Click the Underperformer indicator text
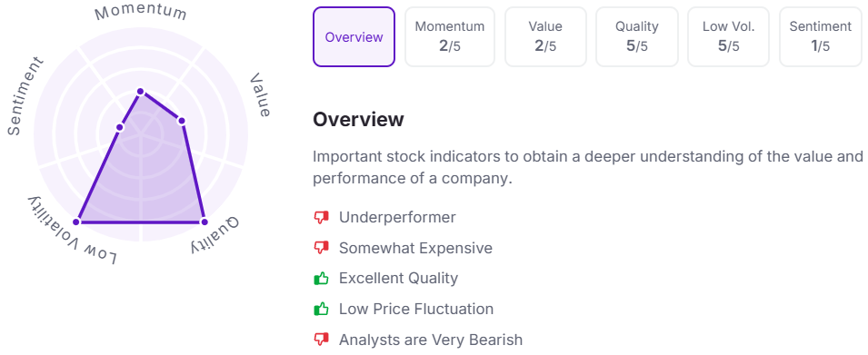The height and width of the screenshot is (355, 868). click(x=397, y=217)
